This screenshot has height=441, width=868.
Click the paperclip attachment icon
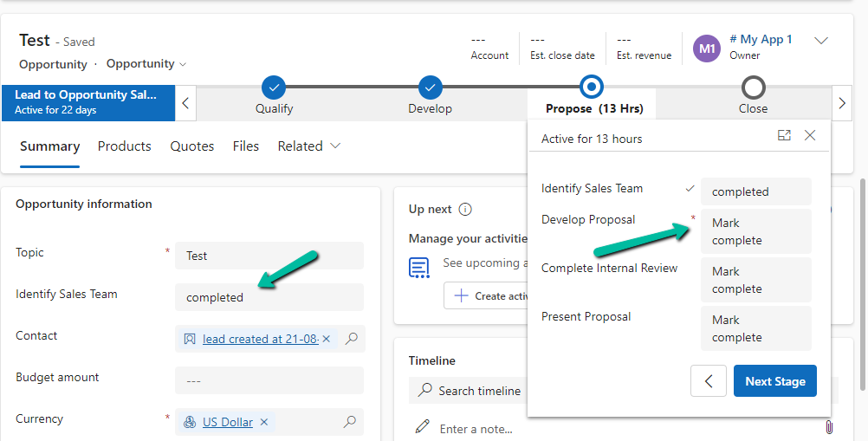829,427
